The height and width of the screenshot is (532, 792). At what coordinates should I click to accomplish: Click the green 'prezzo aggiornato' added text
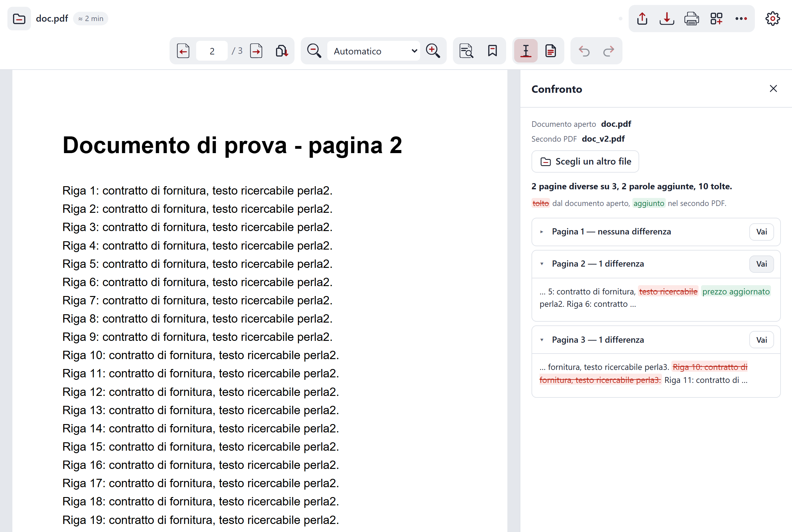[x=736, y=291]
